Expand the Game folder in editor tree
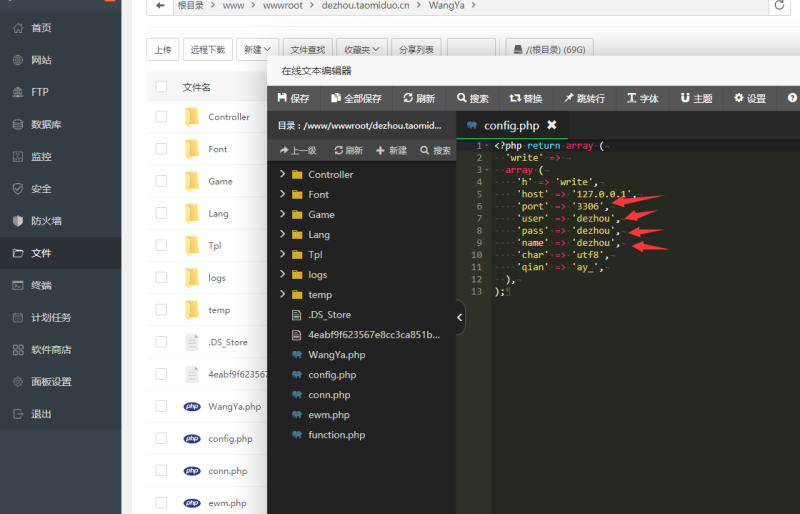This screenshot has height=514, width=800. pos(283,214)
